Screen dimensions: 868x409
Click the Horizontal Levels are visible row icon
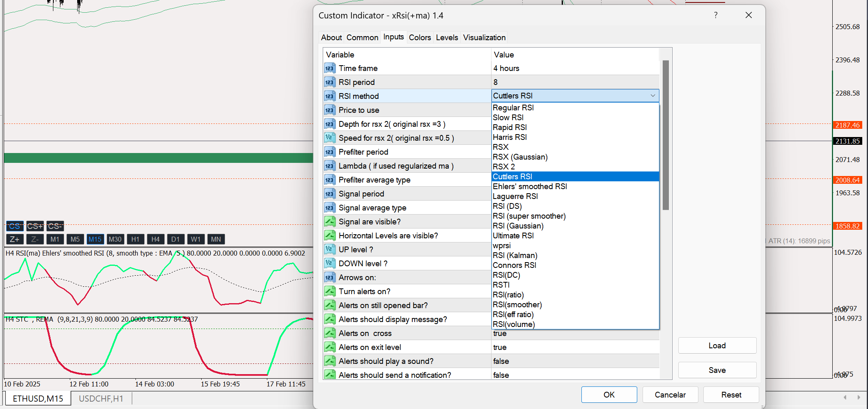tap(330, 235)
